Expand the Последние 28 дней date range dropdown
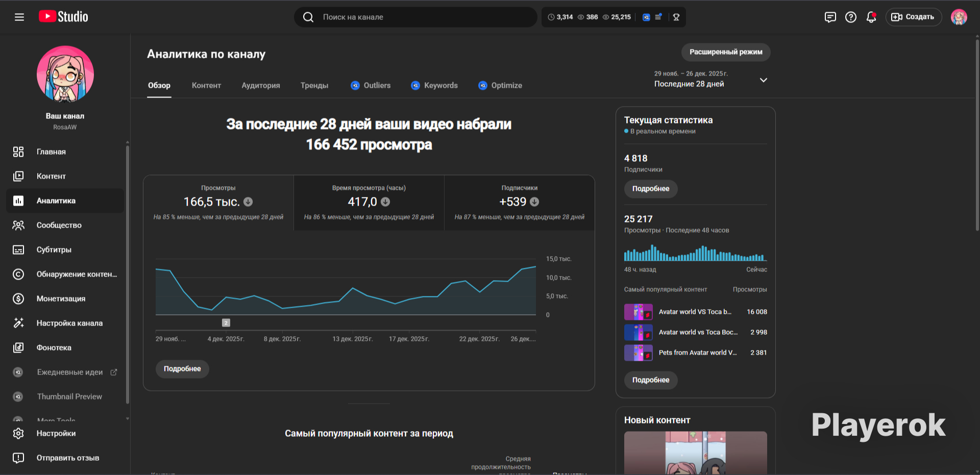 pyautogui.click(x=711, y=80)
